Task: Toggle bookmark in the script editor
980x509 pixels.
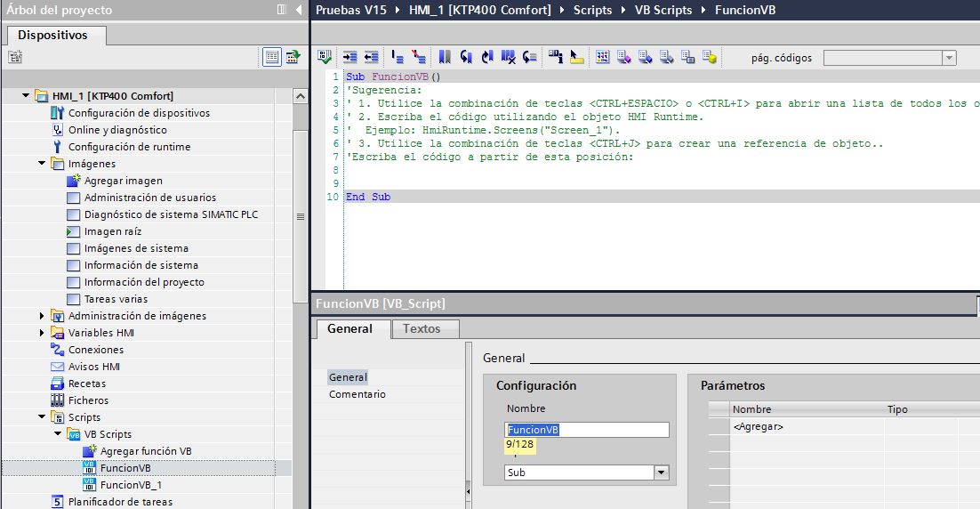Action: [x=445, y=57]
